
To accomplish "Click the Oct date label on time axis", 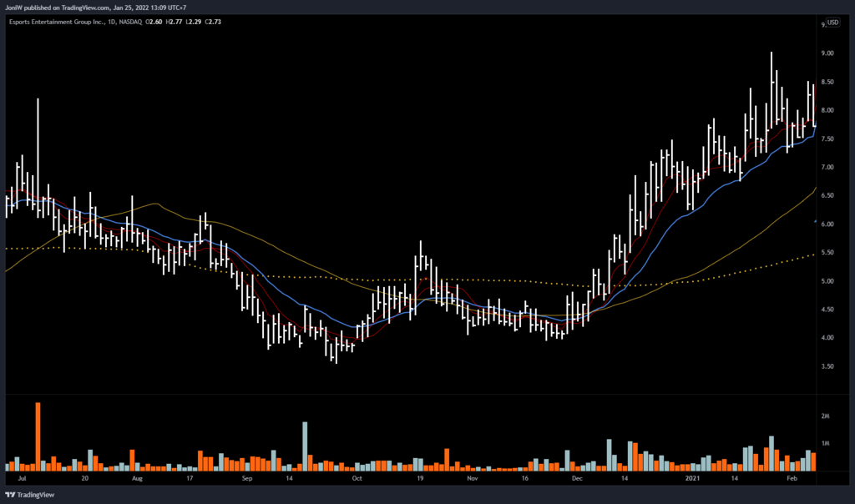I will pyautogui.click(x=357, y=480).
